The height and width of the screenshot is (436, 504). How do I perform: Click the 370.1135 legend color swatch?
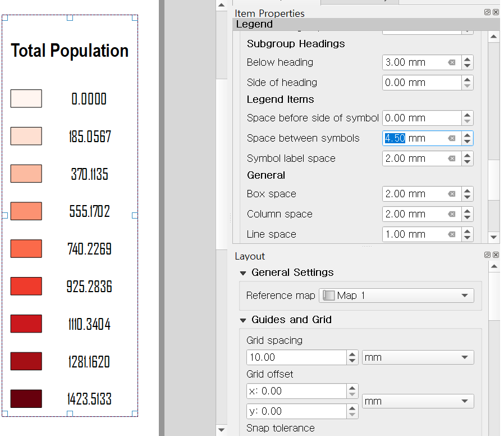pos(26,174)
